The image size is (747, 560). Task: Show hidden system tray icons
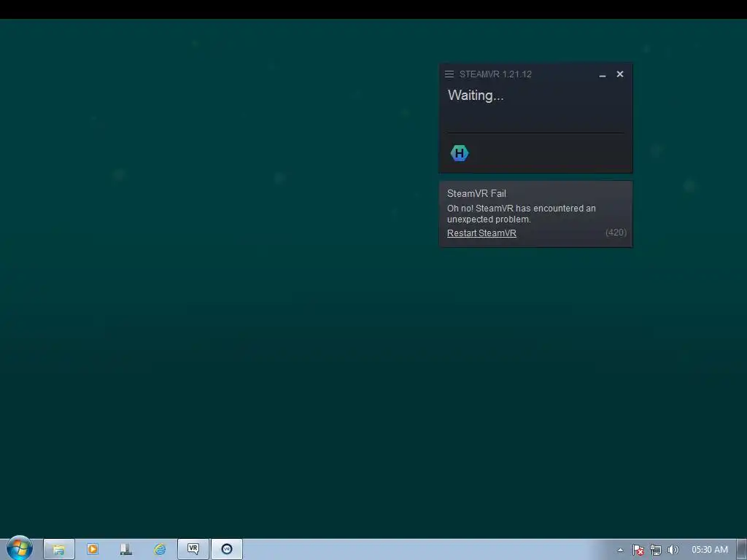click(x=620, y=550)
